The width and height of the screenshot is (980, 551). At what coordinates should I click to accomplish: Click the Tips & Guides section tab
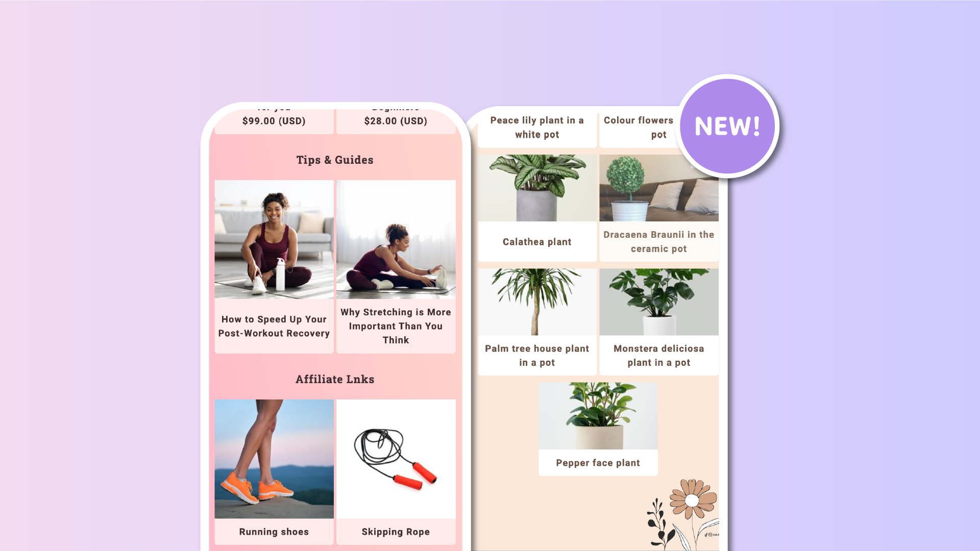pyautogui.click(x=334, y=160)
